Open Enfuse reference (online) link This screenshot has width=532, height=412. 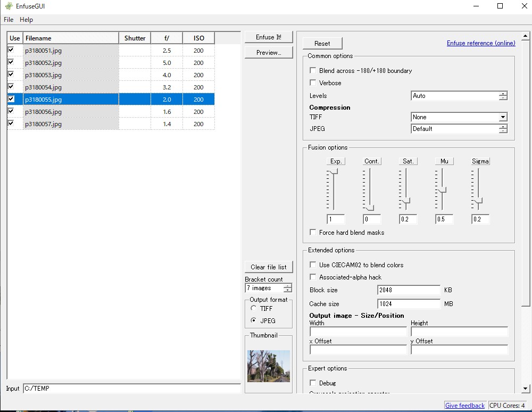[x=481, y=43]
